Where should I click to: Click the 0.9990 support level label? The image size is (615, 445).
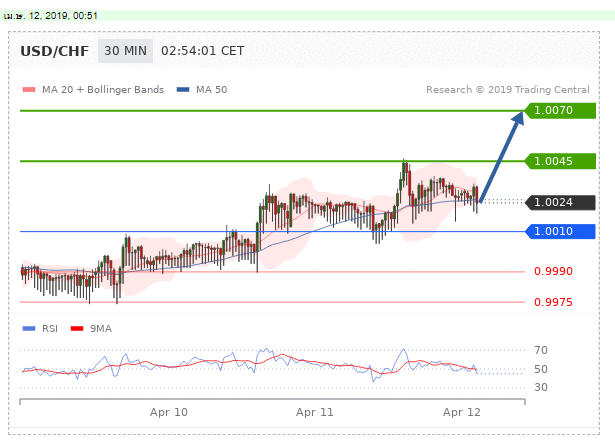tap(553, 271)
